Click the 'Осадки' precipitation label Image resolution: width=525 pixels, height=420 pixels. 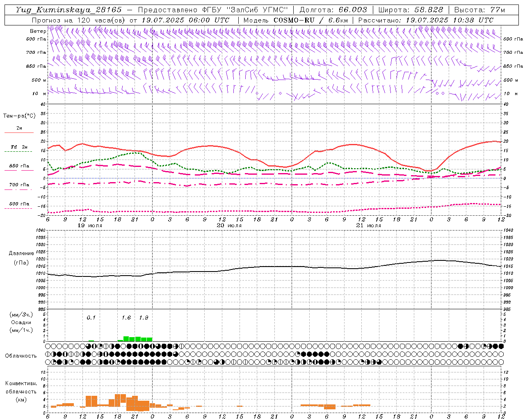21,322
